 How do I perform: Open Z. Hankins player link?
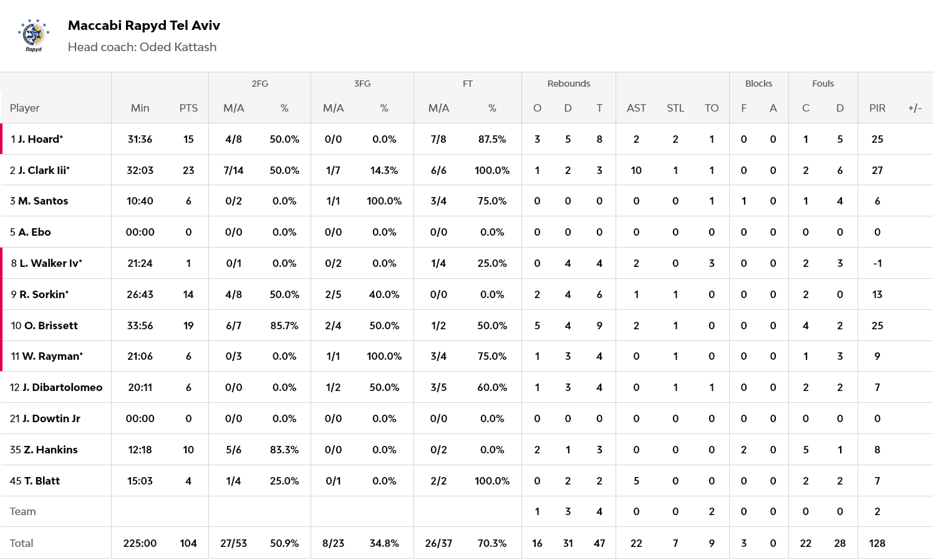(51, 450)
